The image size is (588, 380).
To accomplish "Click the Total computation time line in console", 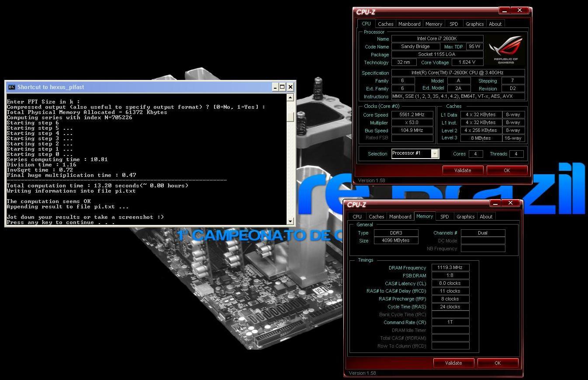I will click(98, 186).
